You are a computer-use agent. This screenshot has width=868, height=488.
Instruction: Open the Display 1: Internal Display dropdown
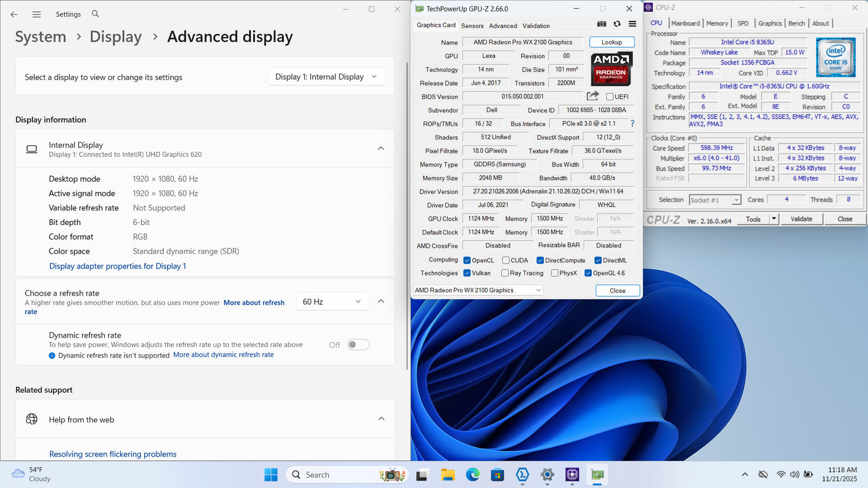click(x=327, y=77)
